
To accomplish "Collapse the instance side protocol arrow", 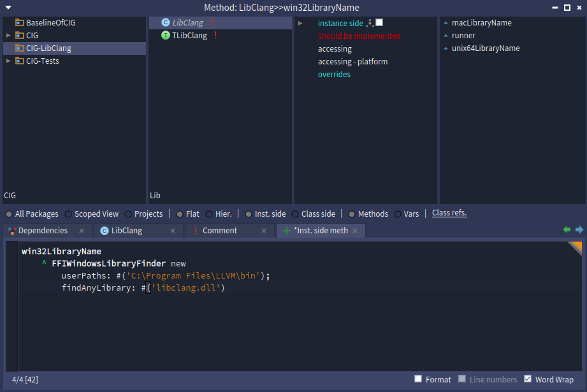I will 300,24.
